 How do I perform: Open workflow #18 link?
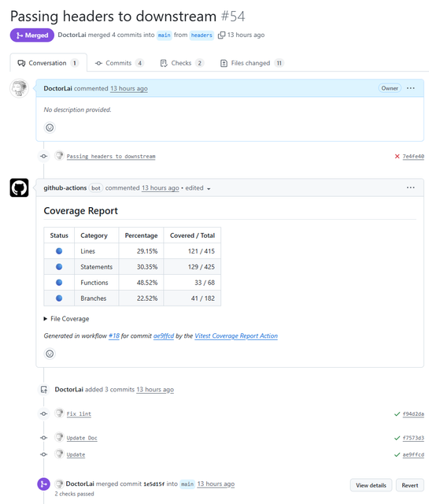(114, 336)
